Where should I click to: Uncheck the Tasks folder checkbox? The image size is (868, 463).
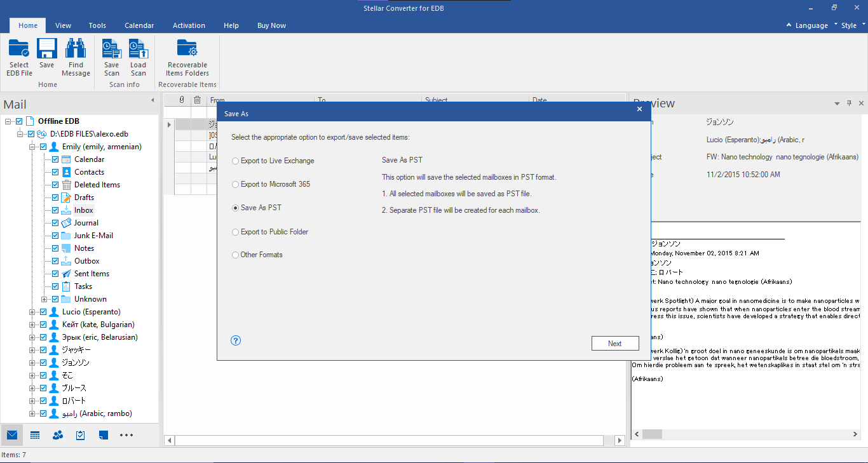pyautogui.click(x=55, y=286)
